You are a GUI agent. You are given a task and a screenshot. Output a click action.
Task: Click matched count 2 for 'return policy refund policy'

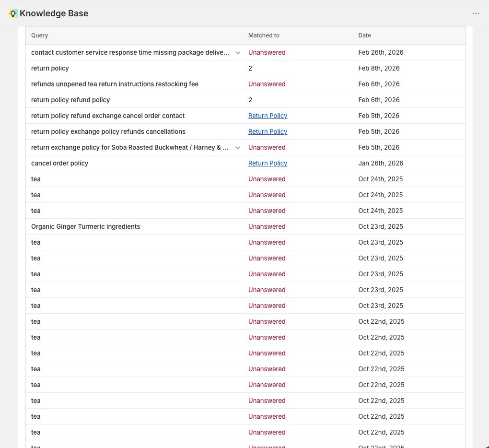250,100
